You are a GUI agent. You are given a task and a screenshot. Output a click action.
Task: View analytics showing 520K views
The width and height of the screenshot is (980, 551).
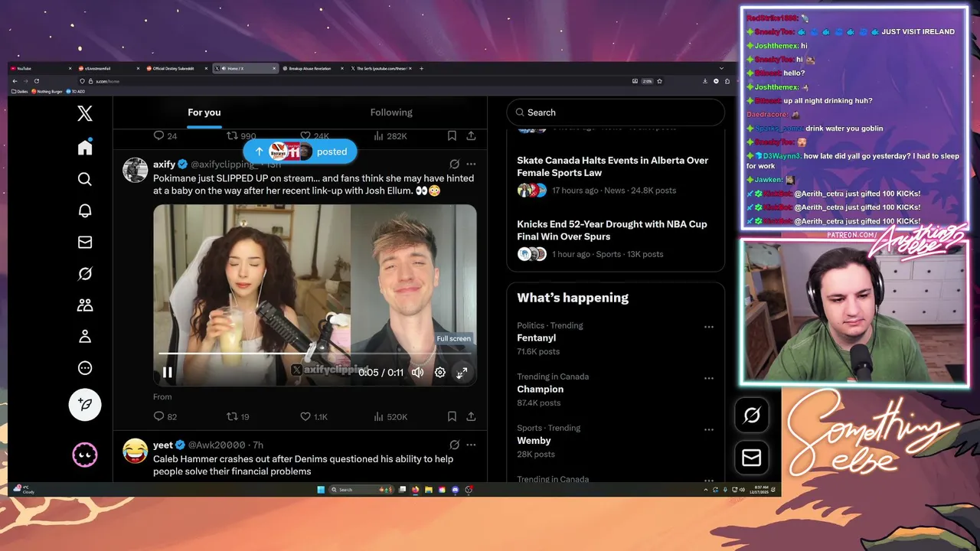coord(390,416)
